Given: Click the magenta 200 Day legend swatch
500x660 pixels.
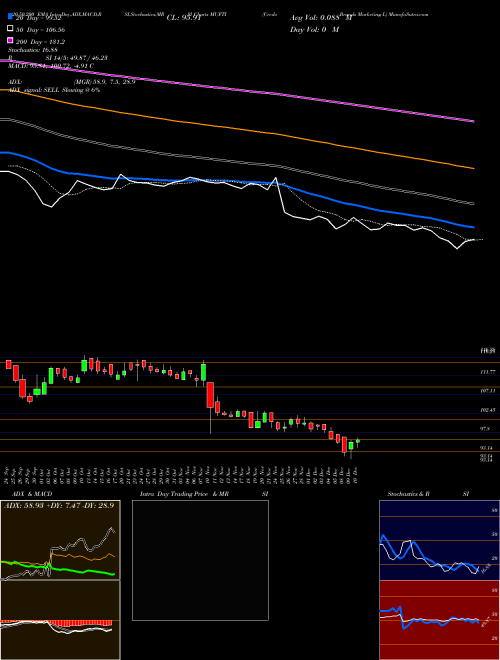Looking at the screenshot, I should [x=10, y=41].
